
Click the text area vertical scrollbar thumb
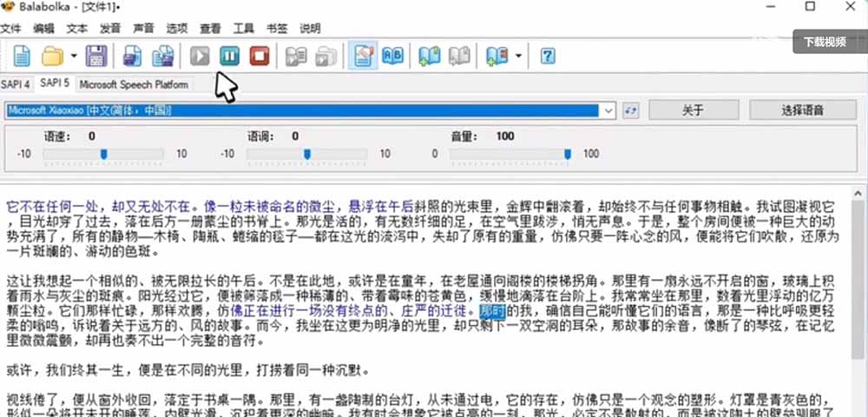pyautogui.click(x=858, y=280)
